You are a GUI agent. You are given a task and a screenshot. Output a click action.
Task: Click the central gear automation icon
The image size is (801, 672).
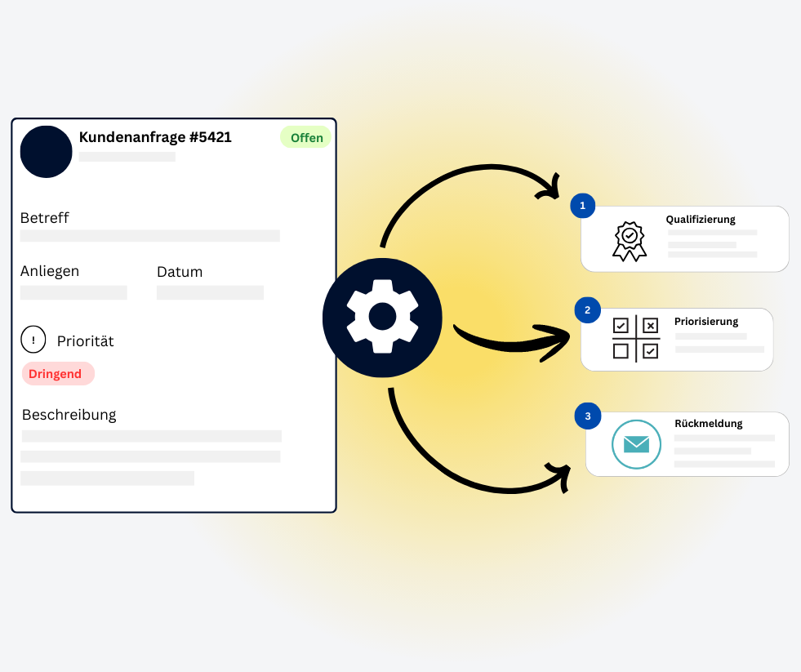pyautogui.click(x=382, y=316)
